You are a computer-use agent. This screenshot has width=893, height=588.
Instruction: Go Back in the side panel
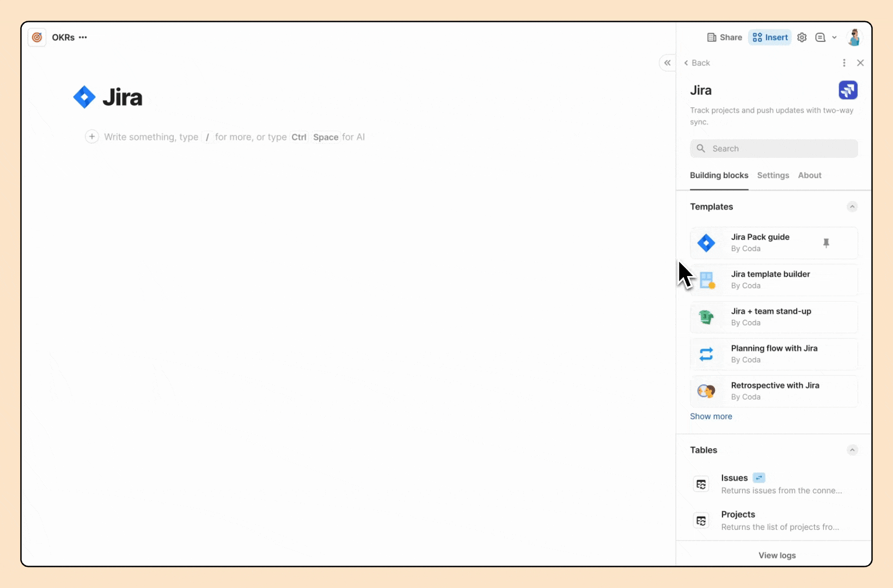(x=698, y=63)
